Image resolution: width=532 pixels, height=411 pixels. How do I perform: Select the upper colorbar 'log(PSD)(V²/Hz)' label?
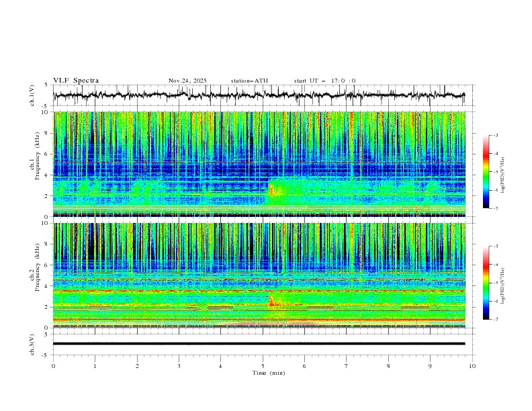point(502,175)
